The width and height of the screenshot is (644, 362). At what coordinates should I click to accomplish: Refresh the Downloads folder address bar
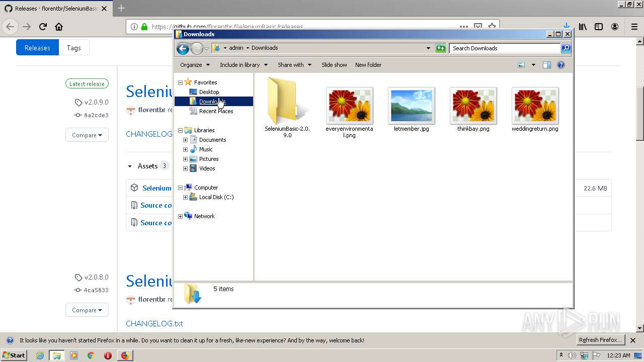pyautogui.click(x=441, y=48)
